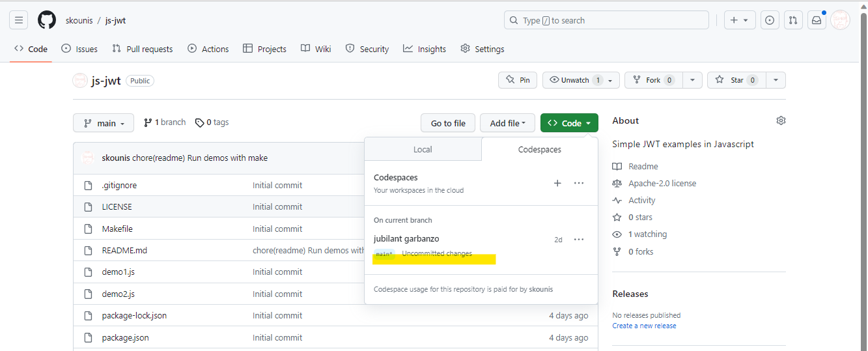Open the js-jwt breadcrumb link

pyautogui.click(x=116, y=20)
